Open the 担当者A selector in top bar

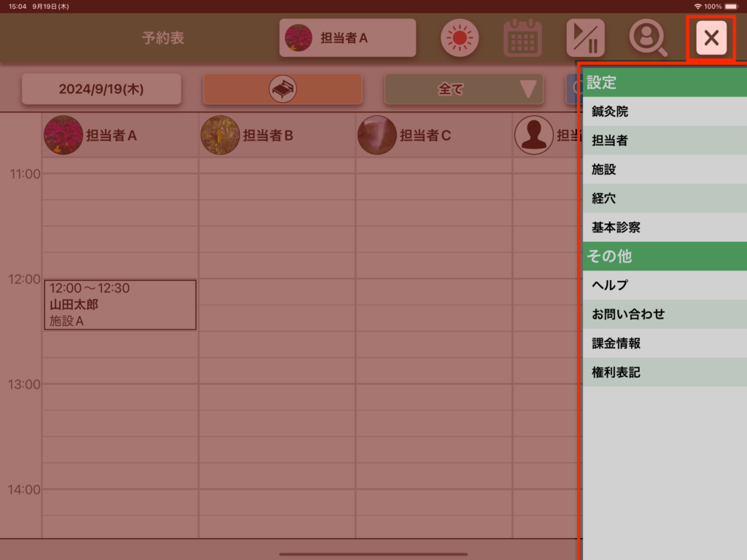pos(347,38)
